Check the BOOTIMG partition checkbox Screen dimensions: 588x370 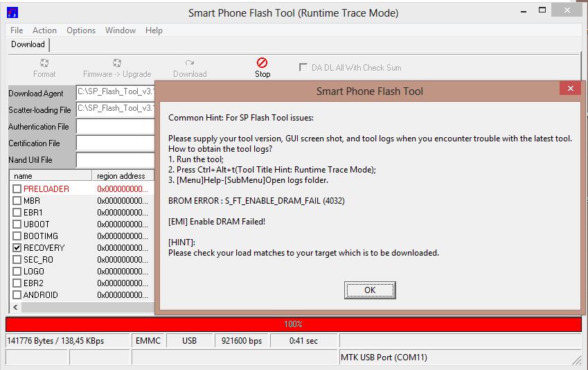click(x=17, y=236)
